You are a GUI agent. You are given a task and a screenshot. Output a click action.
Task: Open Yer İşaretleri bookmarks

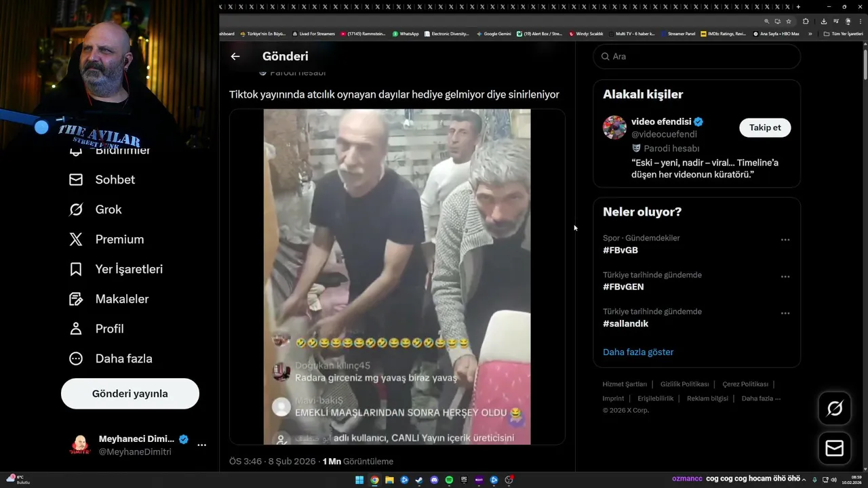pyautogui.click(x=116, y=269)
